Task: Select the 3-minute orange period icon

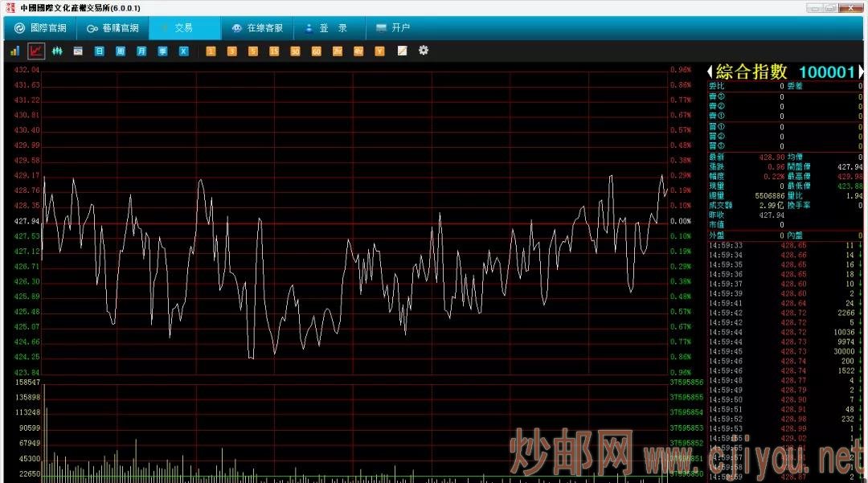Action: (x=231, y=51)
